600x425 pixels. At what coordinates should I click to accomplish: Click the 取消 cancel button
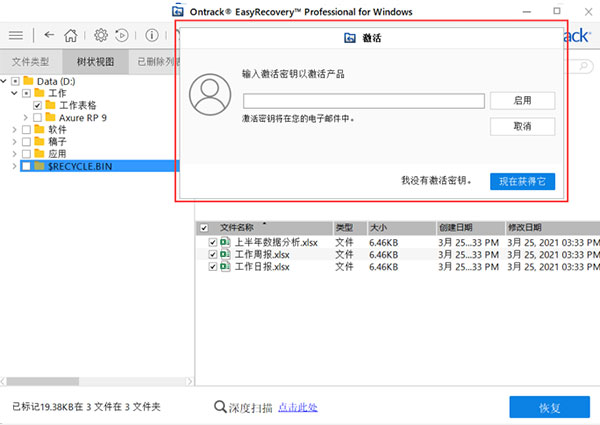[522, 126]
